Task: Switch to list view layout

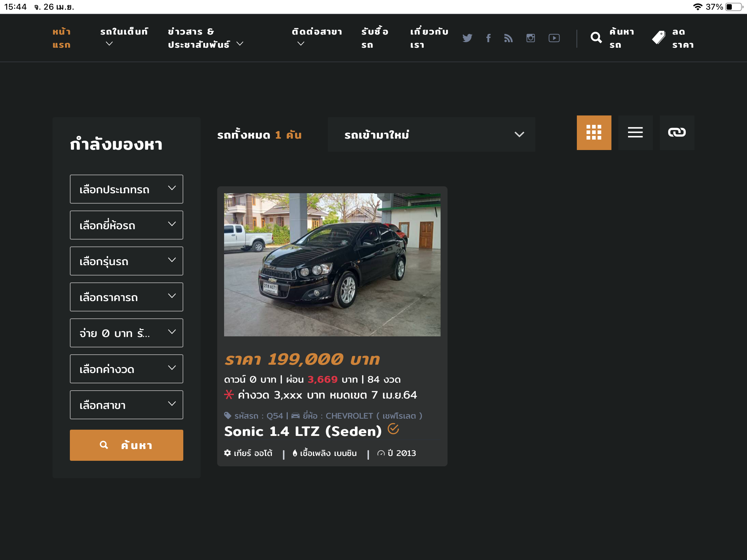Action: click(x=635, y=132)
